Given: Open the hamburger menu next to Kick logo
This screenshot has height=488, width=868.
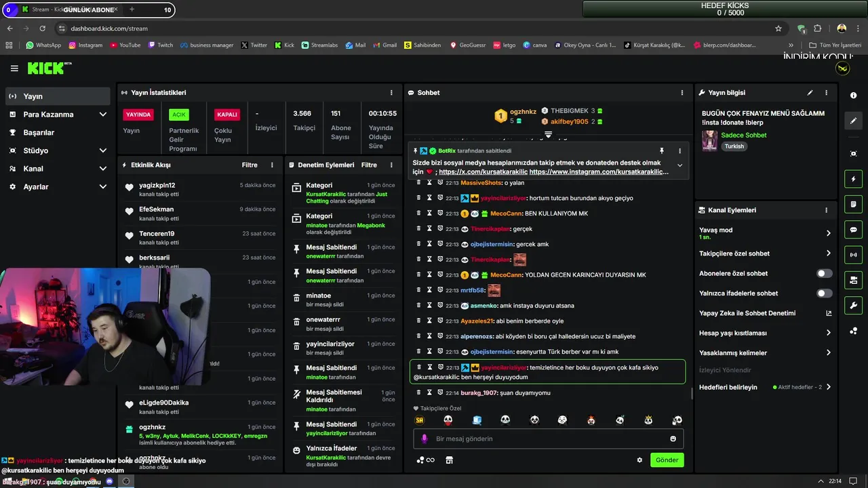Looking at the screenshot, I should point(14,68).
